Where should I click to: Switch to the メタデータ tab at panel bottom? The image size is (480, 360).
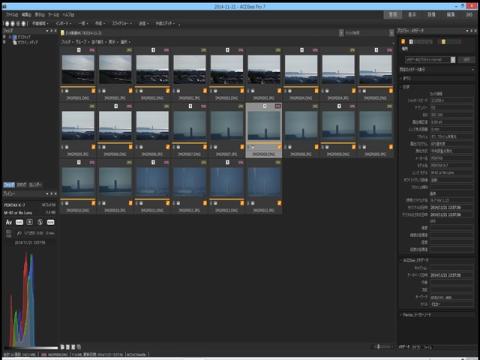pos(405,347)
